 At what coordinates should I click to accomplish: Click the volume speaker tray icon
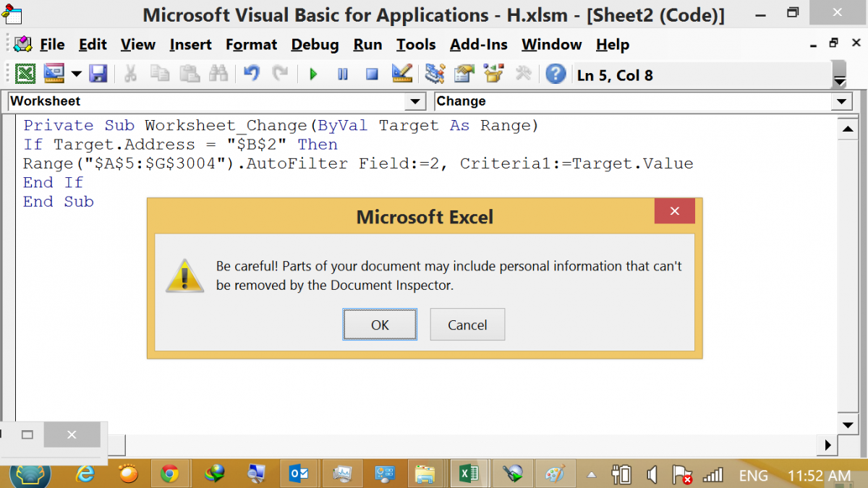pyautogui.click(x=652, y=475)
